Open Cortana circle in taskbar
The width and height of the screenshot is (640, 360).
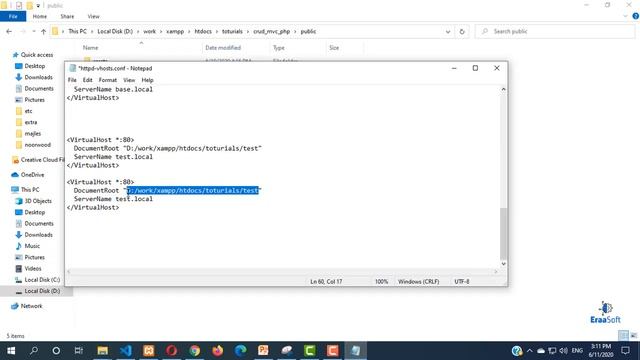click(x=56, y=351)
